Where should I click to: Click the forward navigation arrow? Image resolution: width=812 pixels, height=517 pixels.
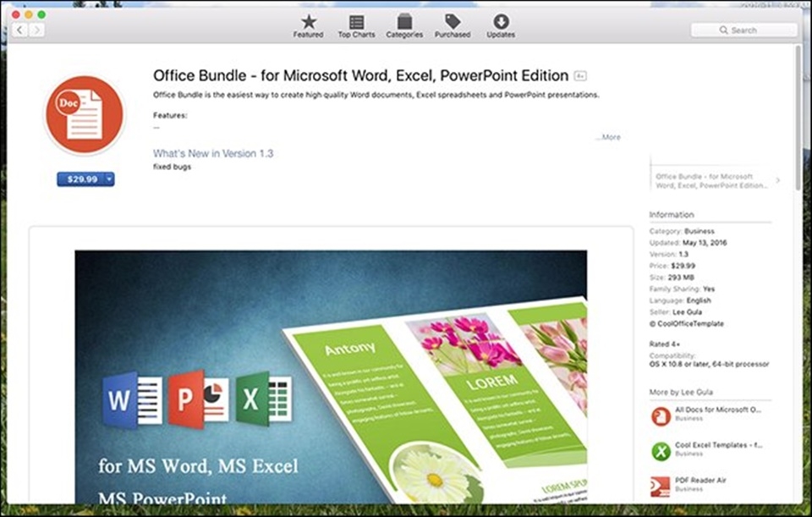[x=36, y=29]
